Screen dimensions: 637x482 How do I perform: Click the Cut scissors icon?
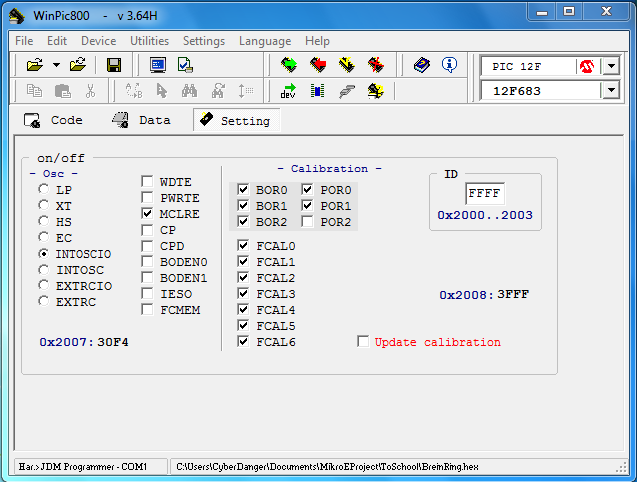[90, 91]
